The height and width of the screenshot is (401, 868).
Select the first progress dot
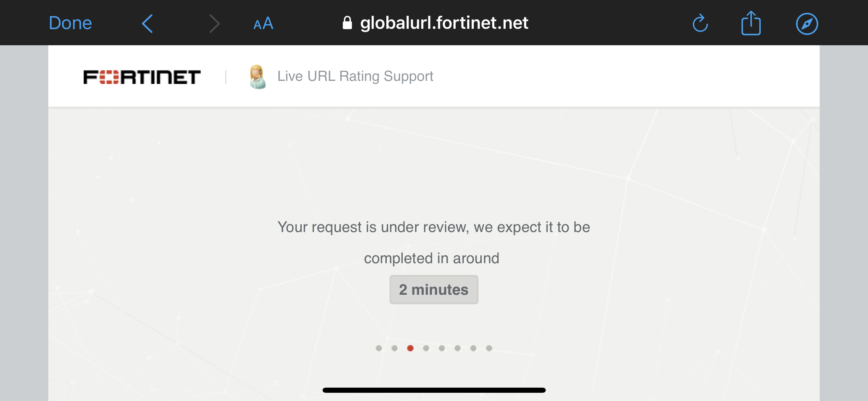point(379,348)
